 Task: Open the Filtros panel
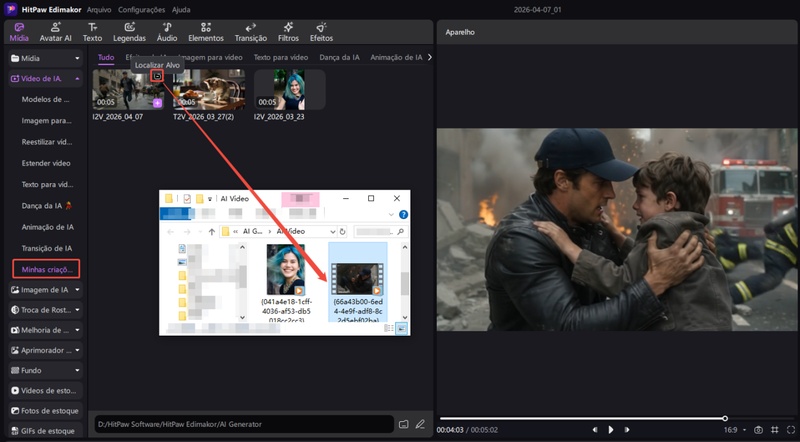tap(288, 32)
